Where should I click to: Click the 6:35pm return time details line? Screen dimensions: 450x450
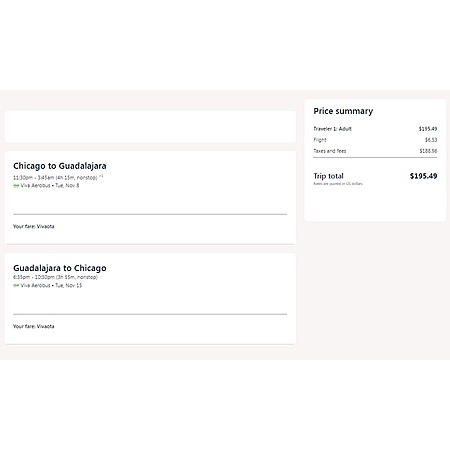[x=55, y=277]
